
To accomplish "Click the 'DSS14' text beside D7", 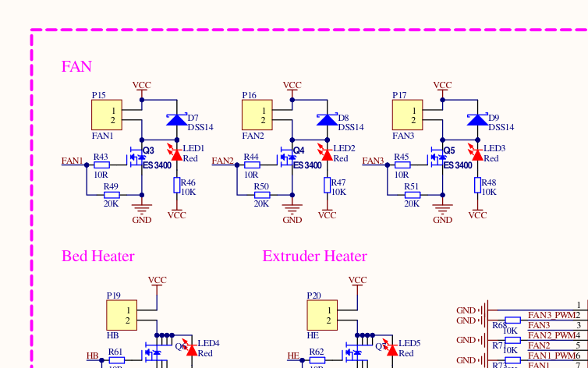I will click(200, 127).
